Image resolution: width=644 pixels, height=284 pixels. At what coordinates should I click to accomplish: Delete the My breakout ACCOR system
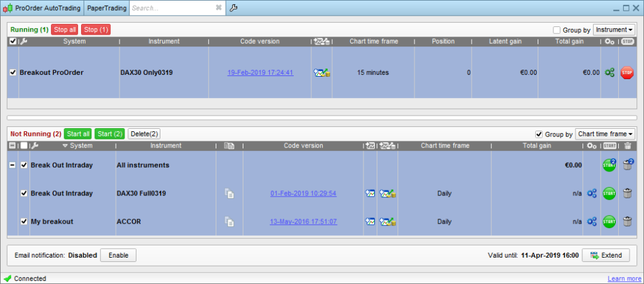point(627,222)
